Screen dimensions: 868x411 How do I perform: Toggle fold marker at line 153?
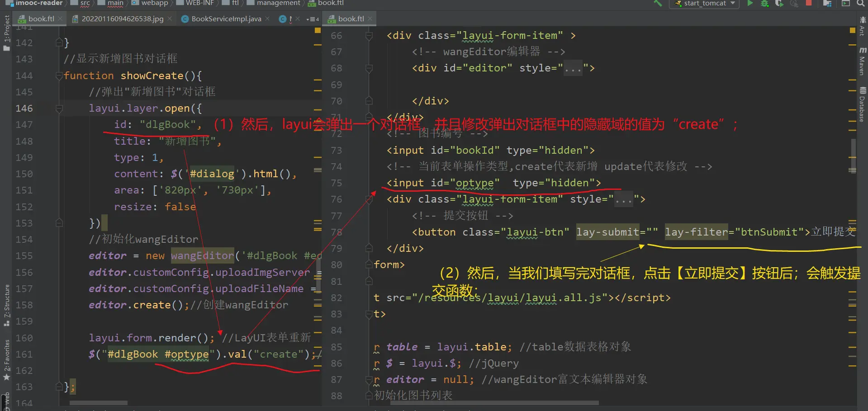(59, 223)
